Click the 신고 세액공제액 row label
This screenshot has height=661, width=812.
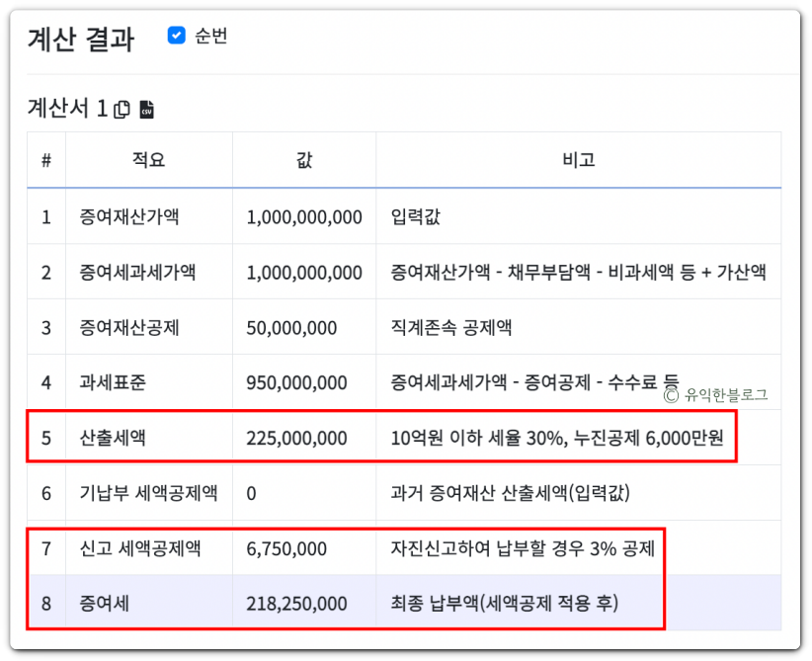coord(140,548)
